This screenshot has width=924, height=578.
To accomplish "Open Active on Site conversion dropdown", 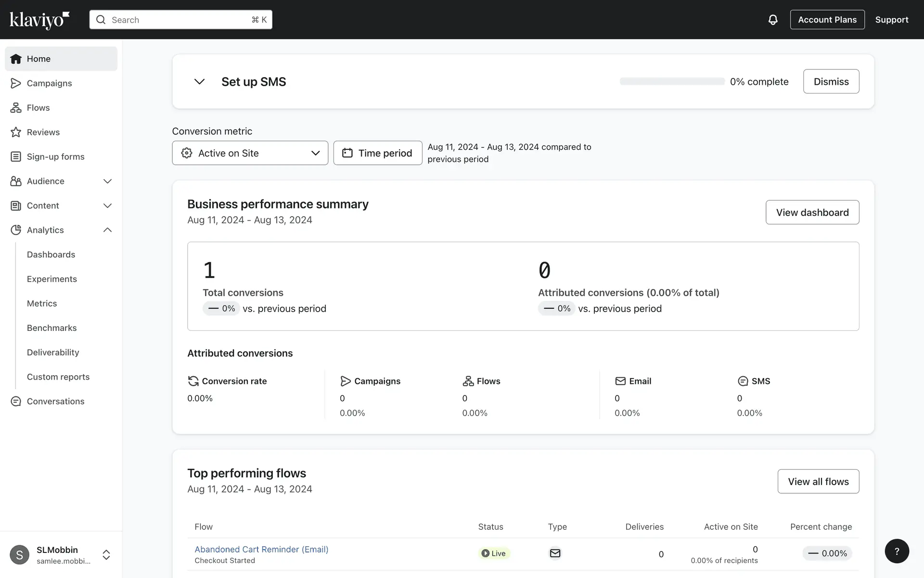I will pyautogui.click(x=250, y=153).
